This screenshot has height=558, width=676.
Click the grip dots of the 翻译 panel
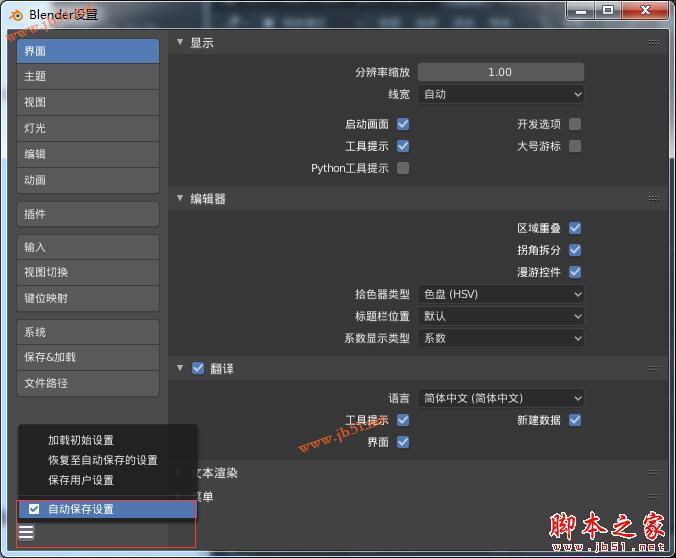tap(654, 368)
